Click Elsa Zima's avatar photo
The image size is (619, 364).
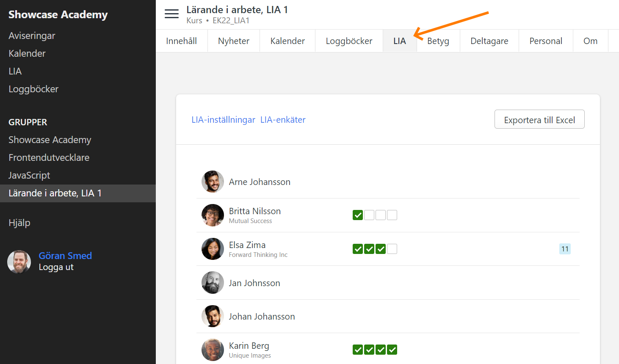pos(213,249)
